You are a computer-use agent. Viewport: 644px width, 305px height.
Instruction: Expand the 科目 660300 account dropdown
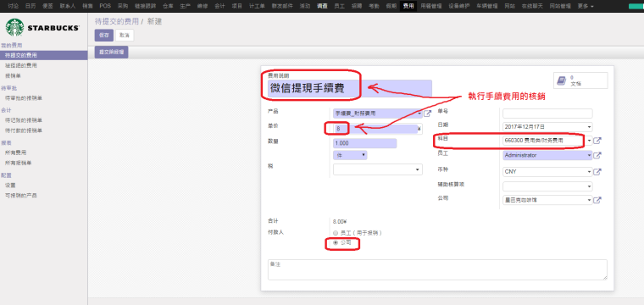[x=590, y=141]
